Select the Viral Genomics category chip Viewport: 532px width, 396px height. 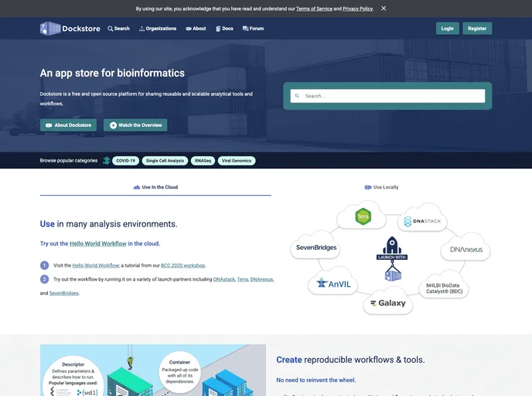point(237,161)
